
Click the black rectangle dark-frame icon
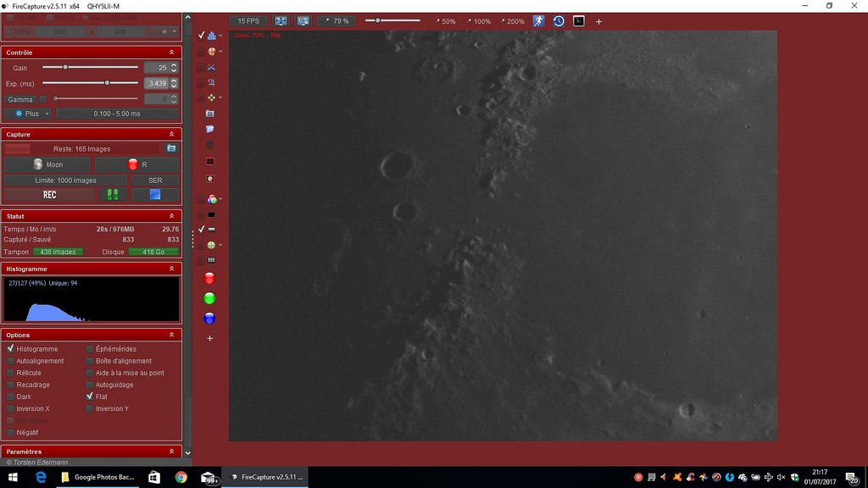[x=211, y=214]
